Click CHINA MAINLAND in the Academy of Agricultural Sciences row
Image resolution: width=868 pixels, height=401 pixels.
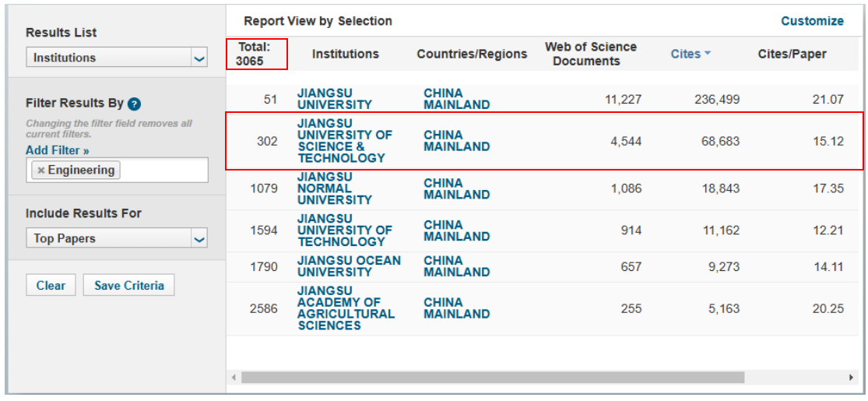(x=457, y=308)
